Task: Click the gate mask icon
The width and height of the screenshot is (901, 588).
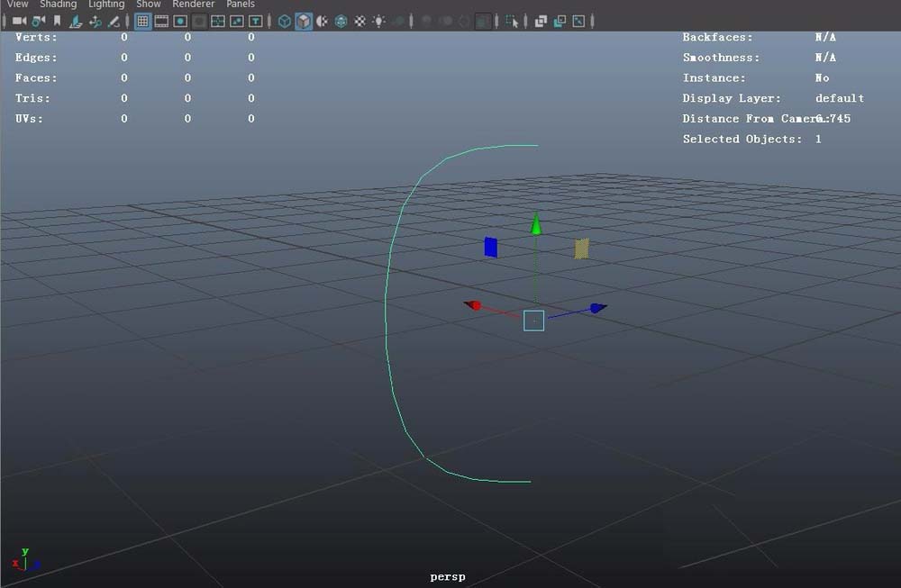Action: pos(197,22)
